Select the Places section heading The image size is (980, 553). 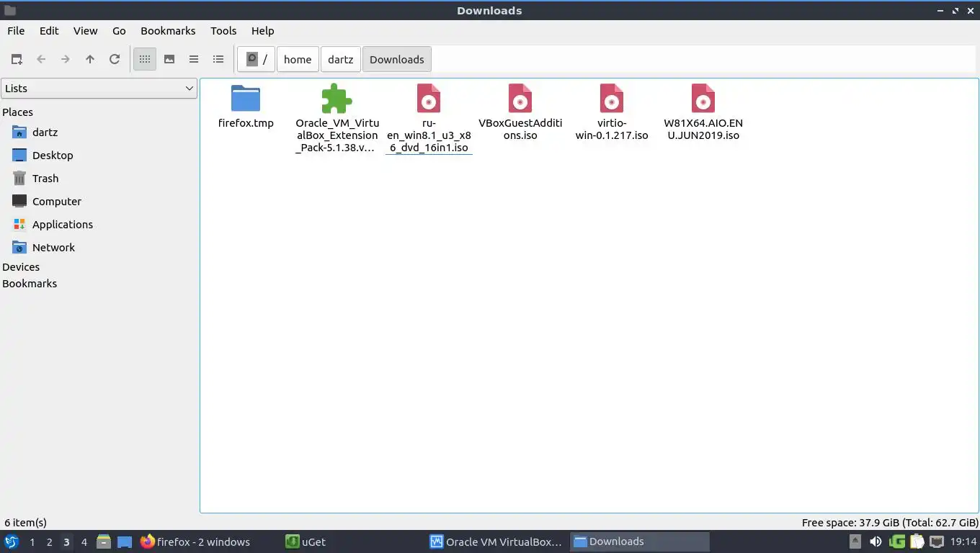point(17,112)
